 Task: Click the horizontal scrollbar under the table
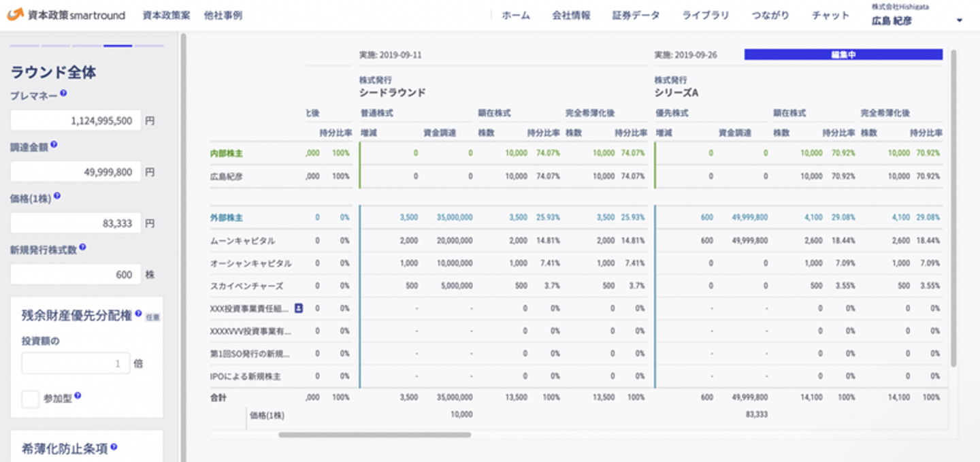[x=374, y=434]
